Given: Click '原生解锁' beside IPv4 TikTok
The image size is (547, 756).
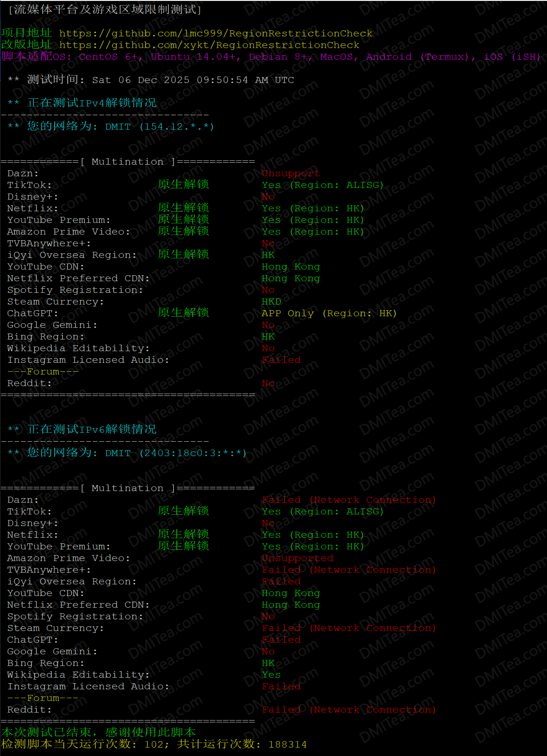Looking at the screenshot, I should tap(183, 184).
